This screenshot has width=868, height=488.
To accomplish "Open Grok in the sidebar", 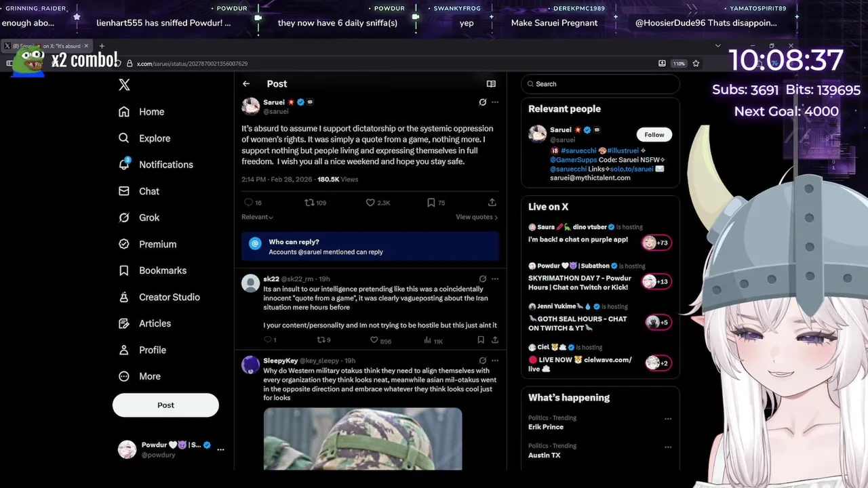I will click(140, 218).
